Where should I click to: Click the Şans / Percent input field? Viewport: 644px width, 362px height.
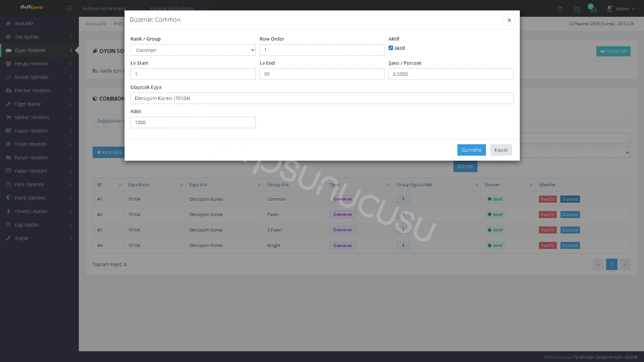click(451, 74)
